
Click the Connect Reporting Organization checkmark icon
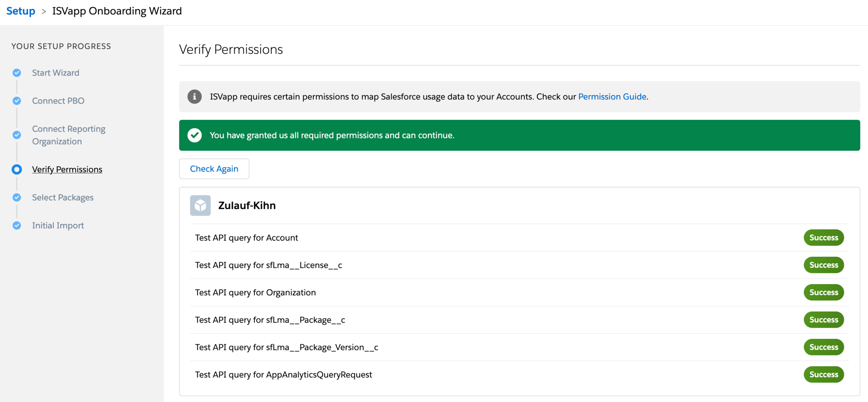17,135
